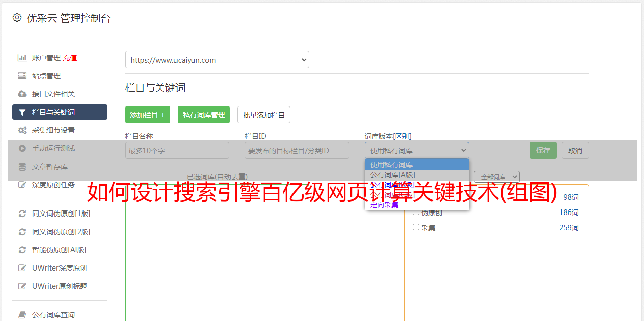Tick the 采集 checkbox
The image size is (644, 321).
coord(416,227)
